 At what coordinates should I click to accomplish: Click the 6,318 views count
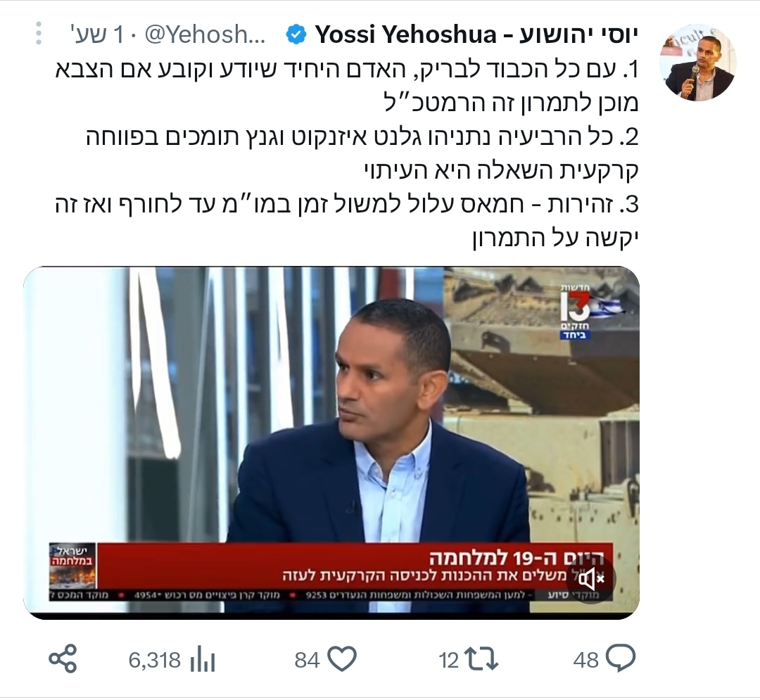[155, 660]
